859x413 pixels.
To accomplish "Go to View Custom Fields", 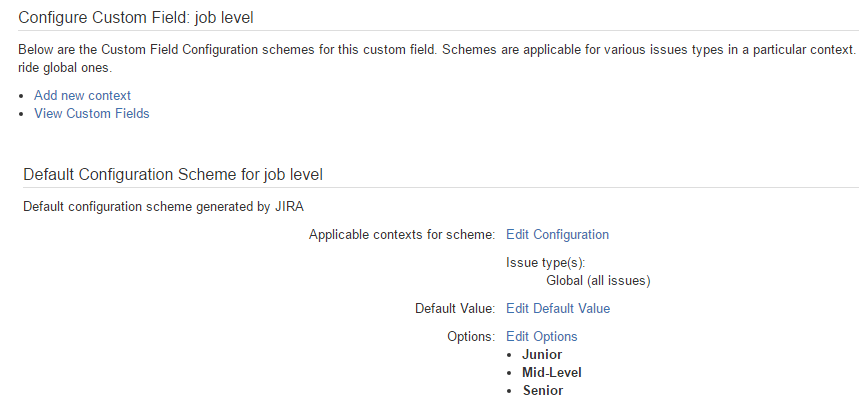I will 91,113.
